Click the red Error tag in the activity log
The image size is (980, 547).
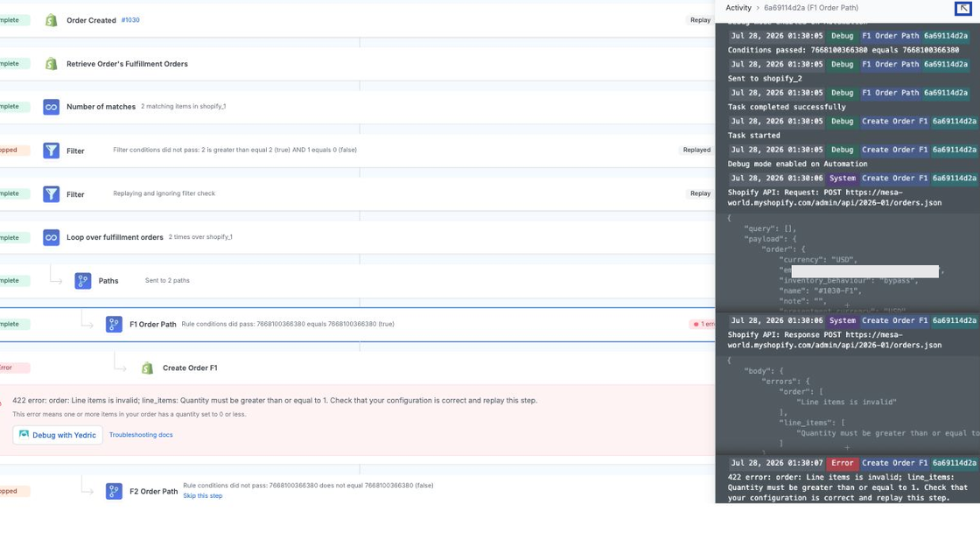point(842,463)
